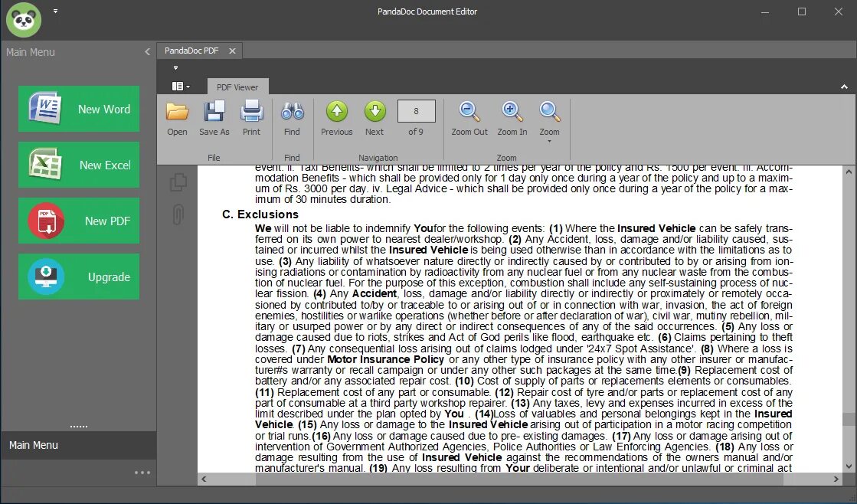The height and width of the screenshot is (504, 857).
Task: Open the attachments paperclip icon
Action: pyautogui.click(x=178, y=214)
